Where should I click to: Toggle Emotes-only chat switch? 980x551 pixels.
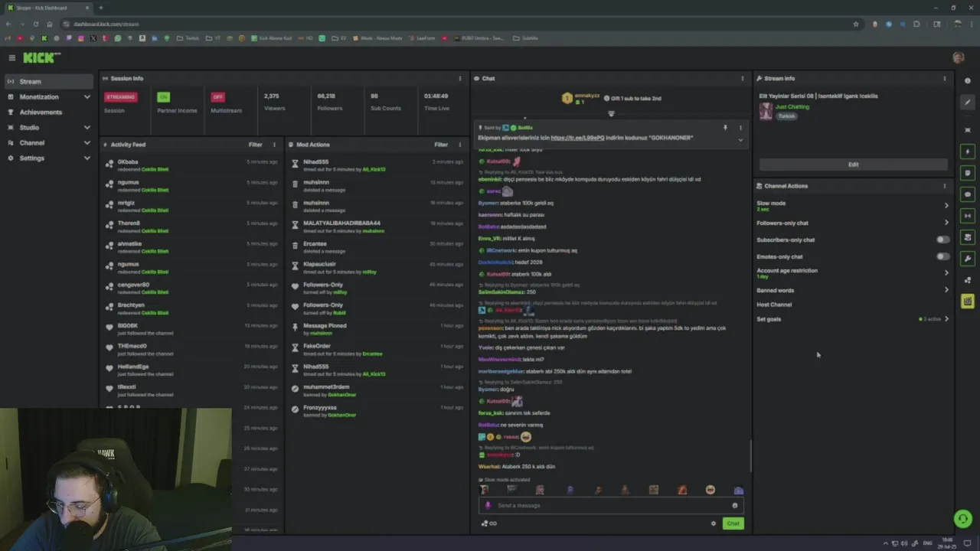(x=942, y=256)
